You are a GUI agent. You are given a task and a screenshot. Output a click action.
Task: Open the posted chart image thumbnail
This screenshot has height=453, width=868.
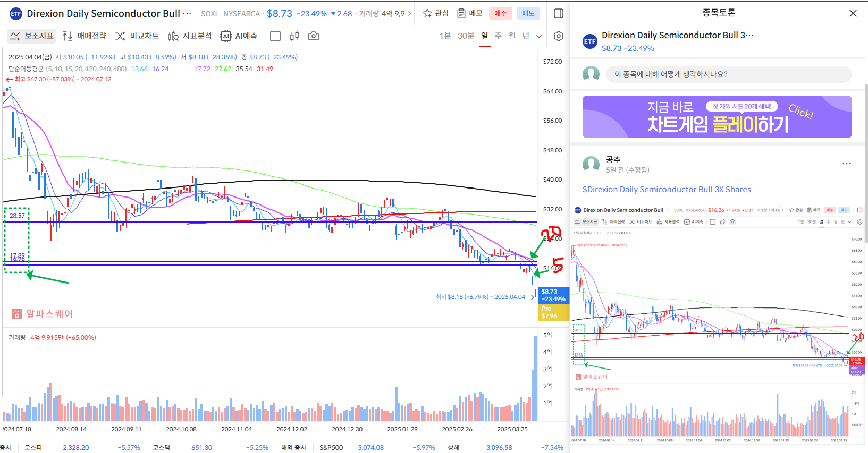[x=719, y=324]
